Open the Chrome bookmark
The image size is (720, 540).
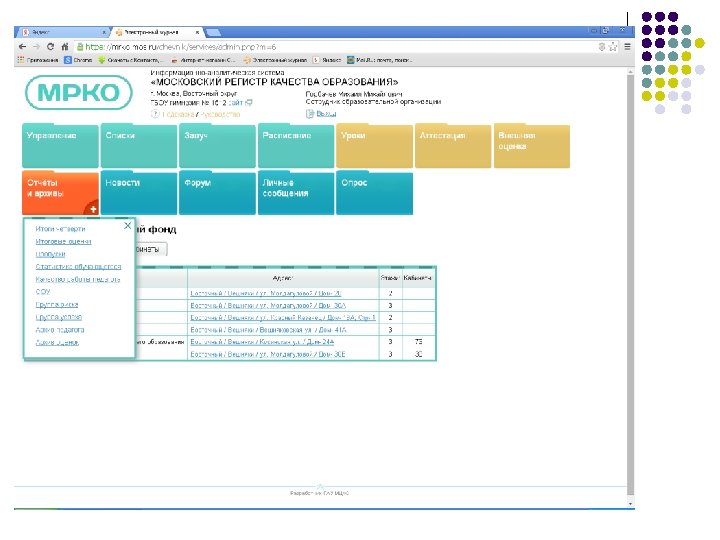point(78,60)
